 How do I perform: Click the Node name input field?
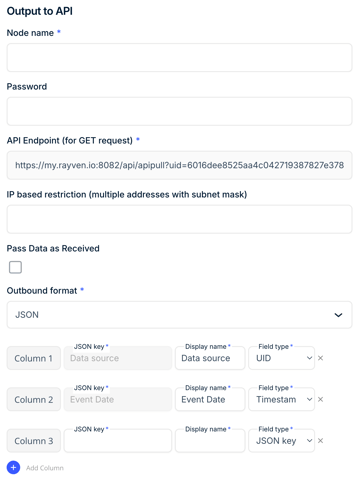179,57
